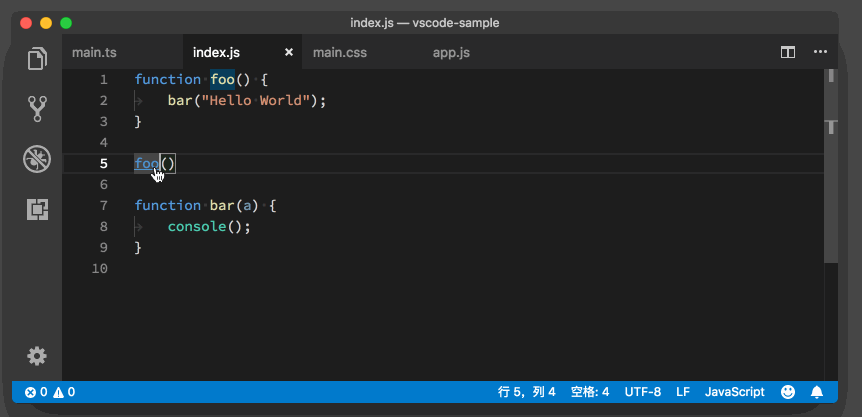Click the warnings count in status bar
862x417 pixels.
[64, 392]
